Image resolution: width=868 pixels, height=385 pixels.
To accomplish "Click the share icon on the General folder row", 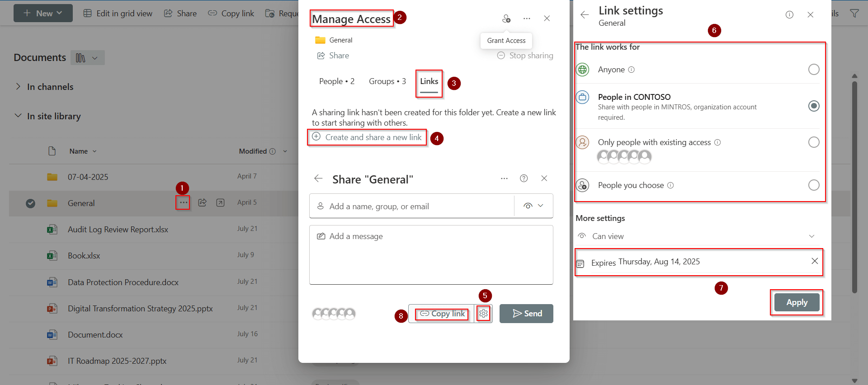I will click(x=203, y=203).
